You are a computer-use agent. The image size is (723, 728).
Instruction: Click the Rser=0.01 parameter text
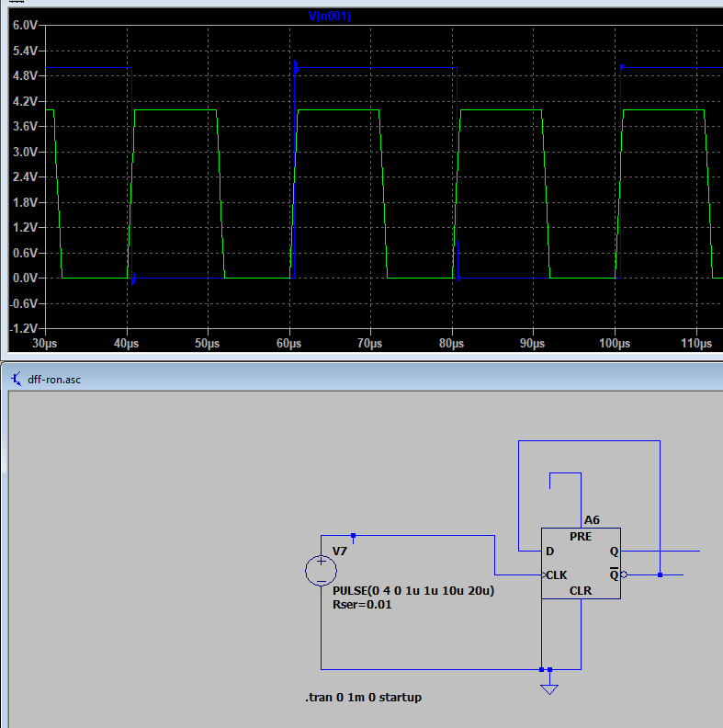click(362, 605)
